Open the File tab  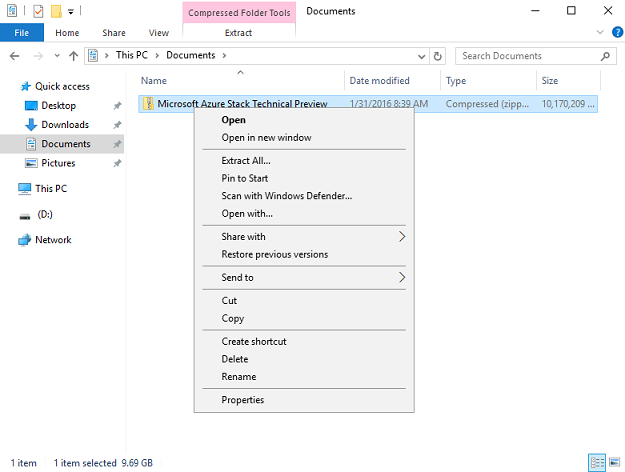[x=22, y=33]
